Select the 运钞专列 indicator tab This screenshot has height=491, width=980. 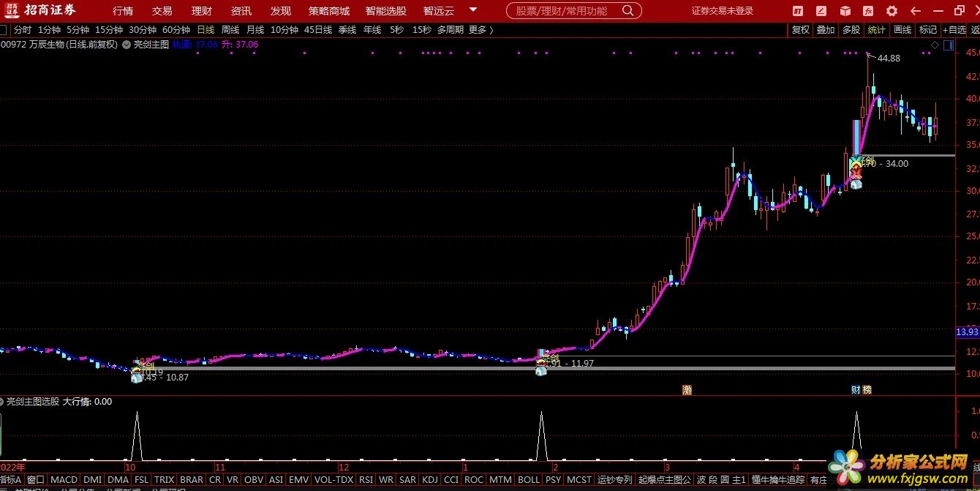pyautogui.click(x=614, y=480)
